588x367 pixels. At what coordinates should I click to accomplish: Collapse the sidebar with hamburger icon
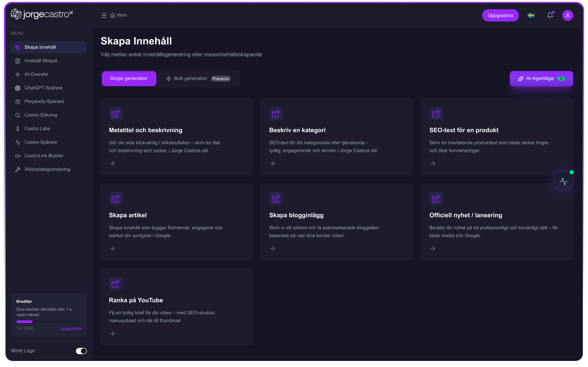coord(104,15)
